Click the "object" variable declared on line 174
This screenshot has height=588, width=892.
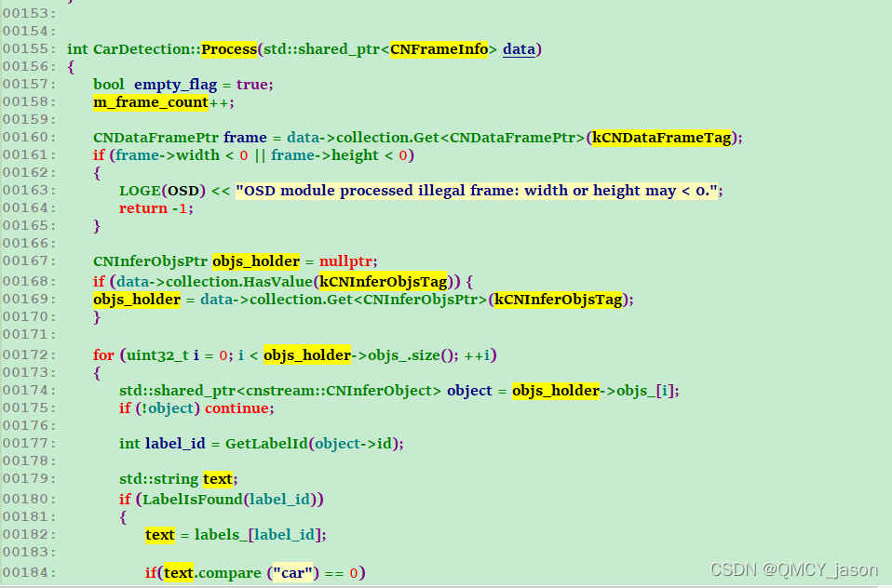coord(469,391)
